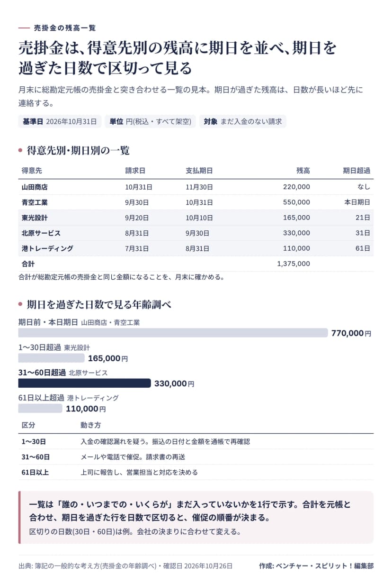Select the 青空工業 row name
The width and height of the screenshot is (392, 584).
pyautogui.click(x=35, y=202)
